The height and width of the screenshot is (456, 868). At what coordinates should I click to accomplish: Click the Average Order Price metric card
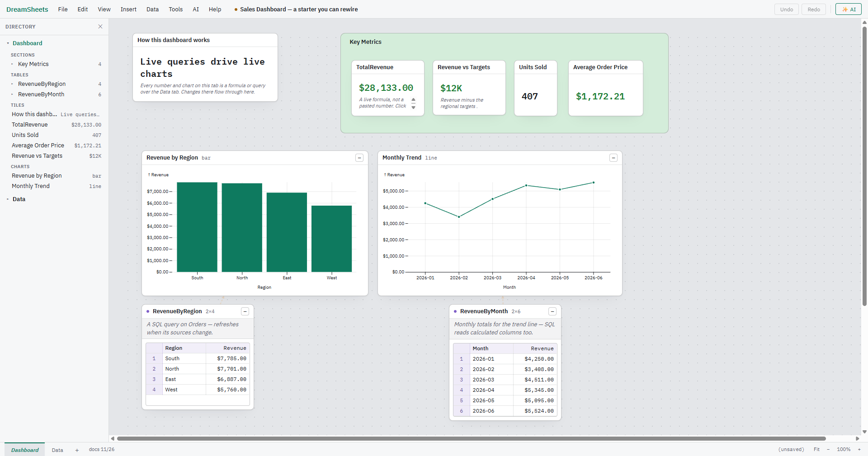click(x=605, y=88)
